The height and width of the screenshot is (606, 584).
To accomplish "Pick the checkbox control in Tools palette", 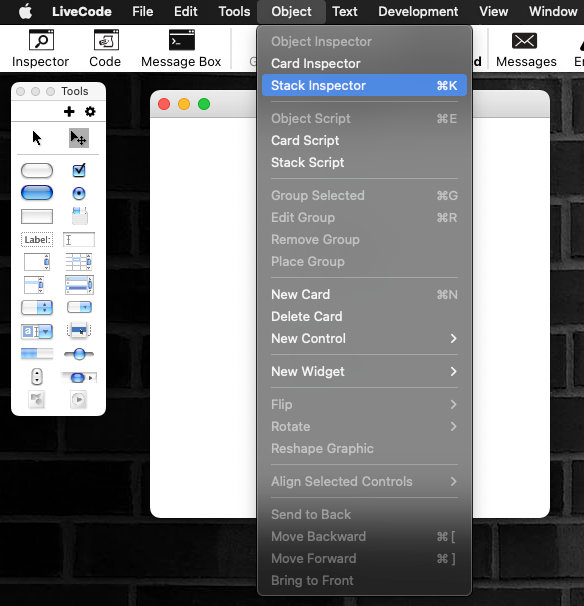I will 79,170.
